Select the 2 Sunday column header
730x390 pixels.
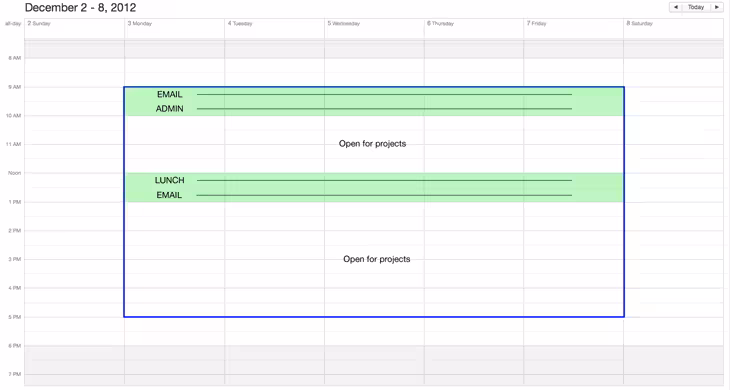[39, 23]
